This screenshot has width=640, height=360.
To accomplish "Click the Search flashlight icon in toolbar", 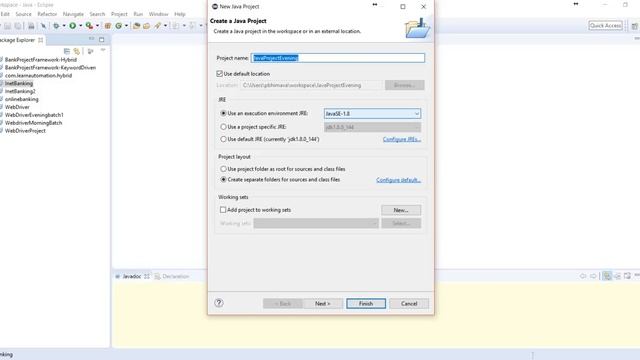I will coord(158,26).
